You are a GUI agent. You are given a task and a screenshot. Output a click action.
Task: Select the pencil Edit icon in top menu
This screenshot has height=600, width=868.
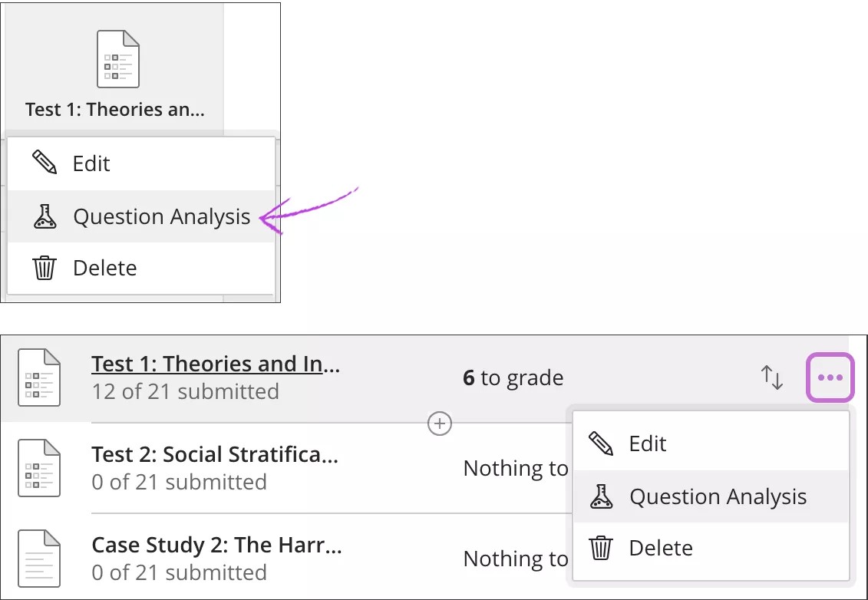[x=45, y=163]
